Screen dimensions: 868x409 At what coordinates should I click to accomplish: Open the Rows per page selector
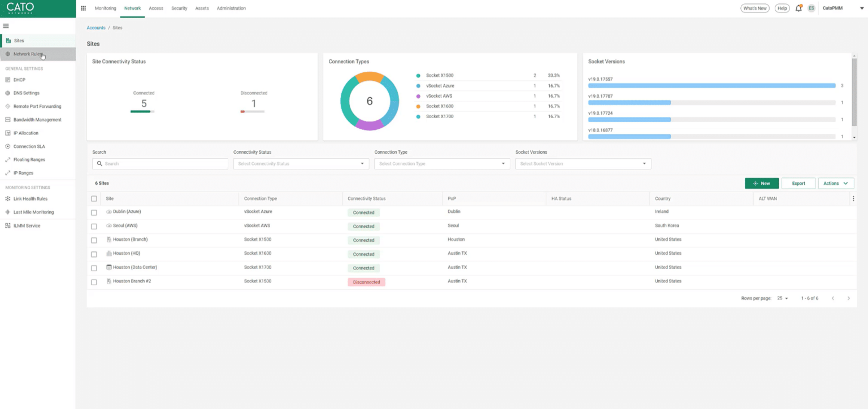click(782, 298)
